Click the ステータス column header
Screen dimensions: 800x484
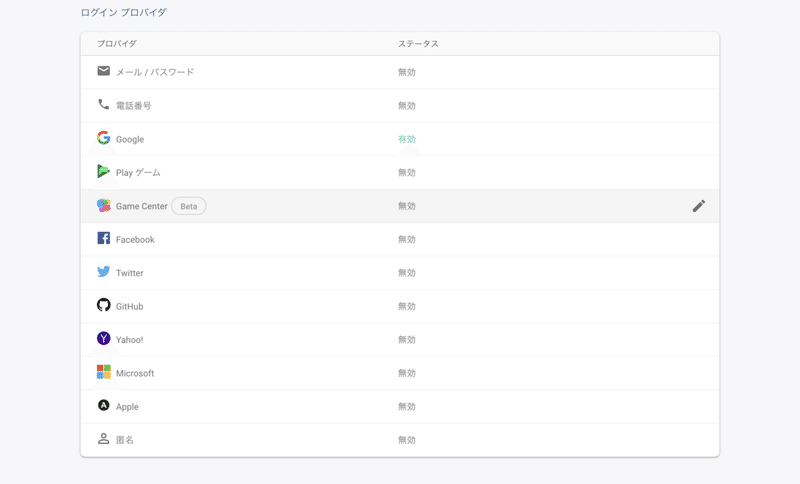[418, 44]
